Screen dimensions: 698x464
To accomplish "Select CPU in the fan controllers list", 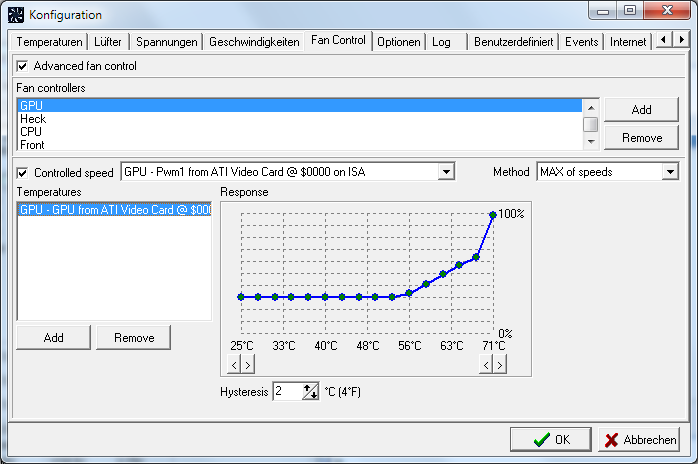I will tap(300, 132).
